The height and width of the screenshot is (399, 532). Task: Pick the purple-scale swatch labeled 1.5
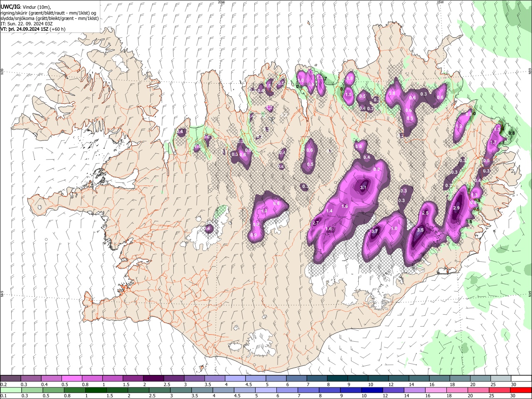pyautogui.click(x=133, y=379)
